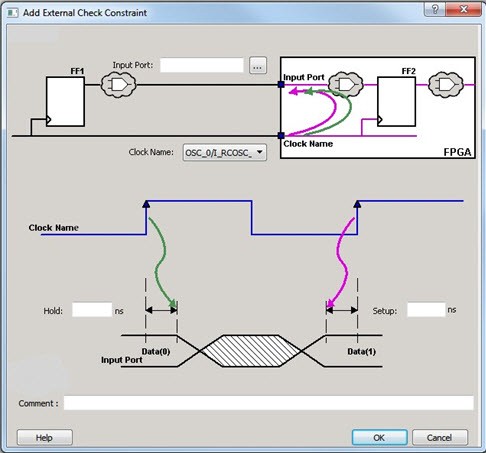
Task: Click the hatched data transition region in waveform
Action: coord(251,351)
